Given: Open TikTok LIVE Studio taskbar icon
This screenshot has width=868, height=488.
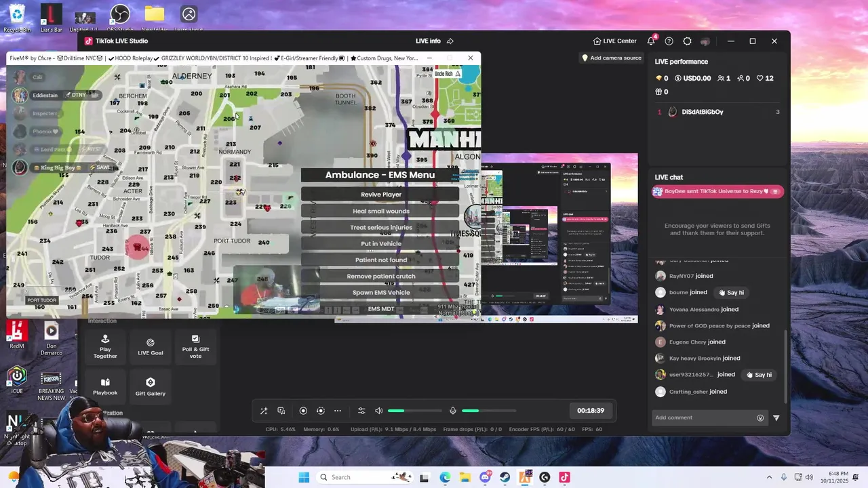Looking at the screenshot, I should pyautogui.click(x=564, y=477).
